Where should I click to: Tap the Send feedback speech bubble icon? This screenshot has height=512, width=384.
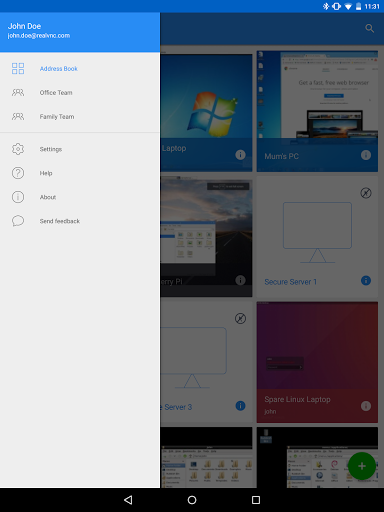click(x=18, y=221)
